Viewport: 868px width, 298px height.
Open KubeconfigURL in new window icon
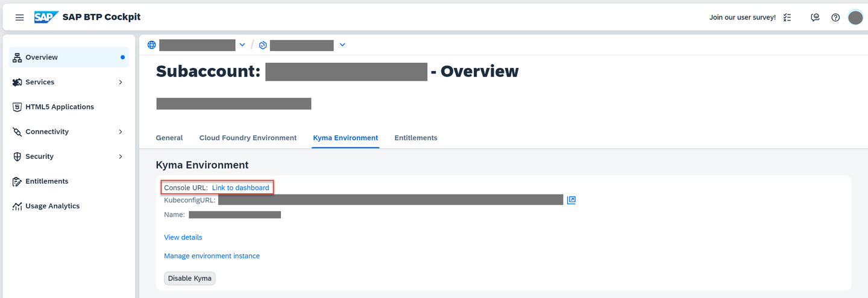(571, 200)
